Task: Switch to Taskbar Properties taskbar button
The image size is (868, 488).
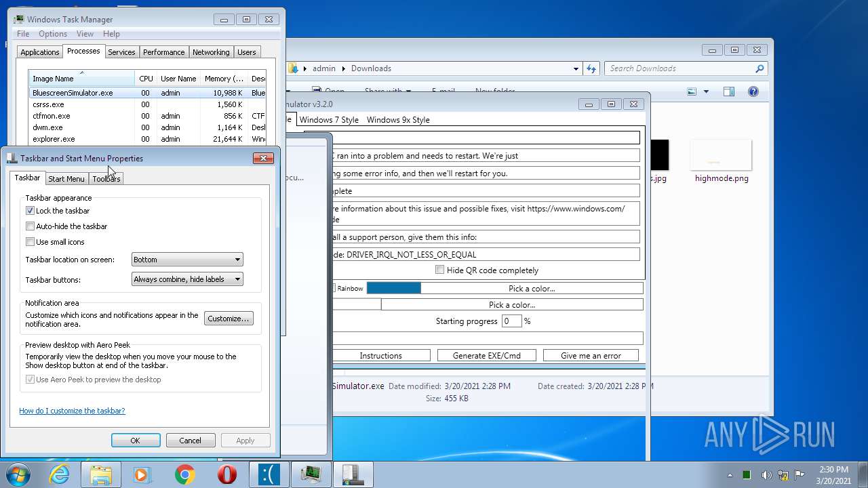Action: coord(353,474)
